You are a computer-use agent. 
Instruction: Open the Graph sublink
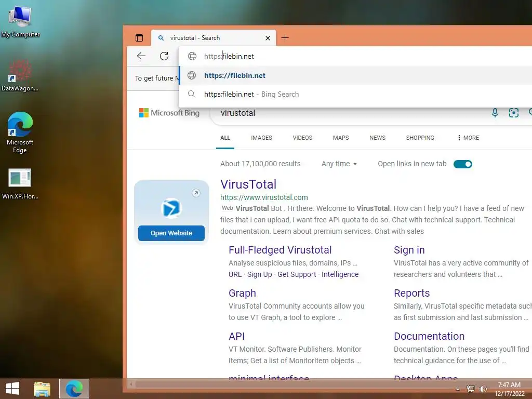tap(242, 293)
